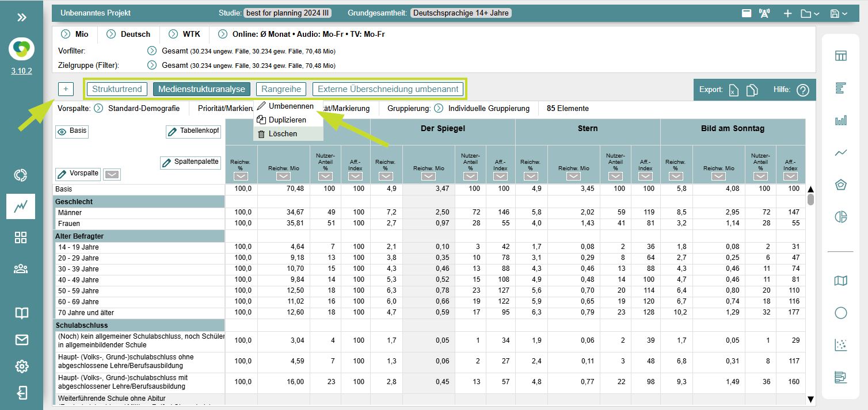
Task: Choose Löschen in the context menu
Action: click(283, 134)
